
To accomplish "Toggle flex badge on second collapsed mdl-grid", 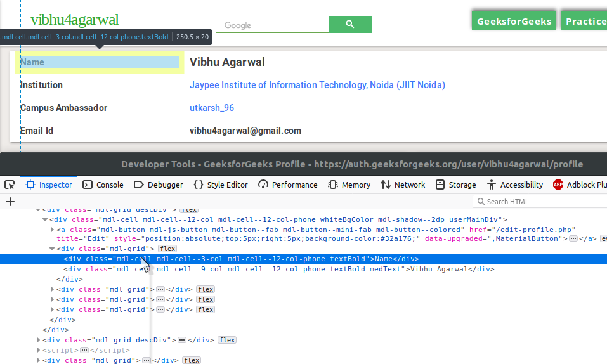I will tap(205, 299).
